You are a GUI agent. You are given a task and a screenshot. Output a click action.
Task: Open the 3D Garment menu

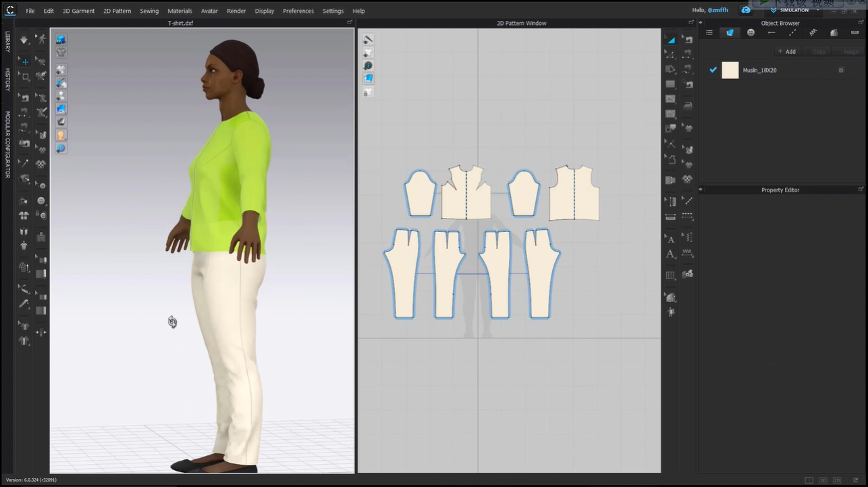click(x=80, y=11)
